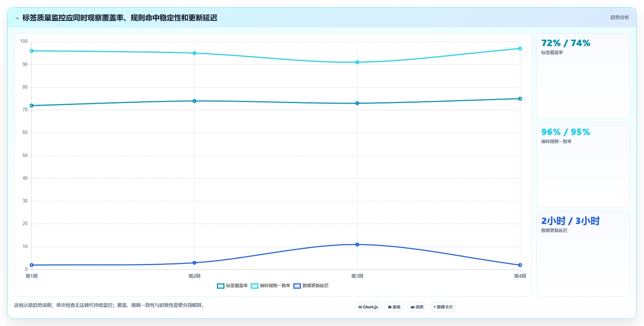644x326 pixels.
Task: Click the 标签覆盖率 data point at 第4周
Action: 520,99
